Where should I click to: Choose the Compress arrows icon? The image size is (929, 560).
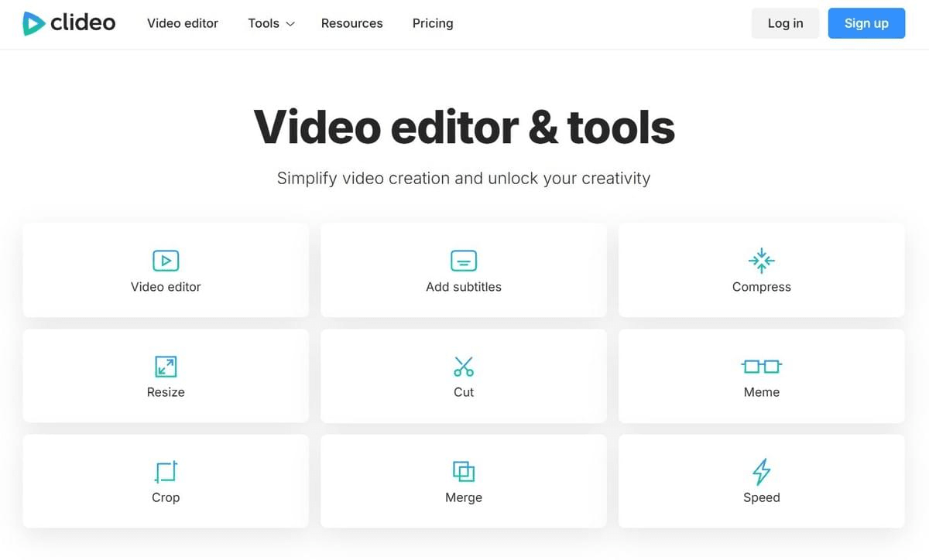click(x=762, y=260)
